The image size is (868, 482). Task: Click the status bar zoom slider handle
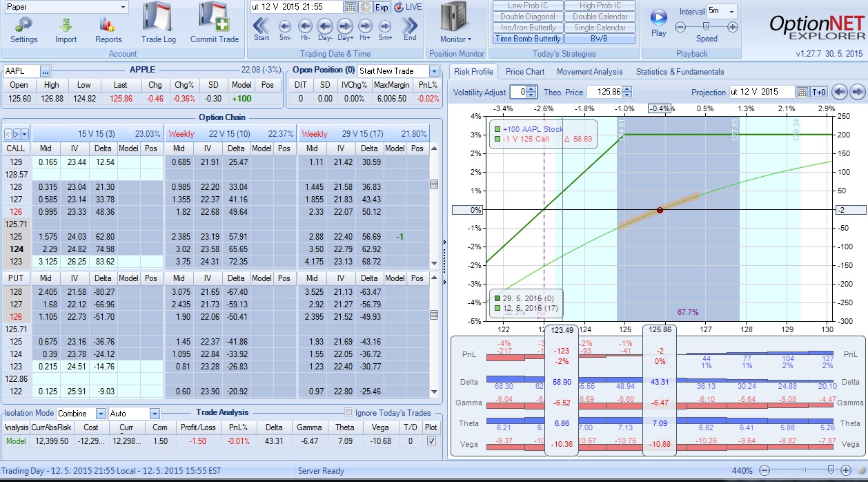point(831,471)
